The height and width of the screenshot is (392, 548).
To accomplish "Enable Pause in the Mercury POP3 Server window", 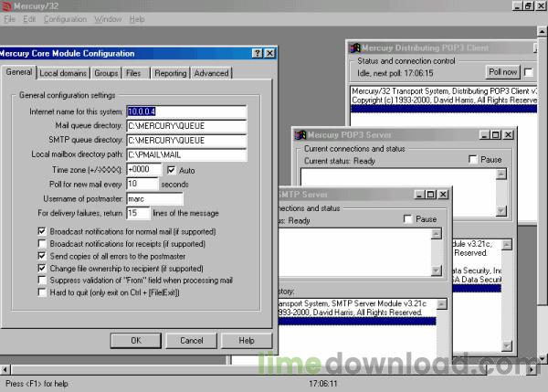I will click(472, 160).
